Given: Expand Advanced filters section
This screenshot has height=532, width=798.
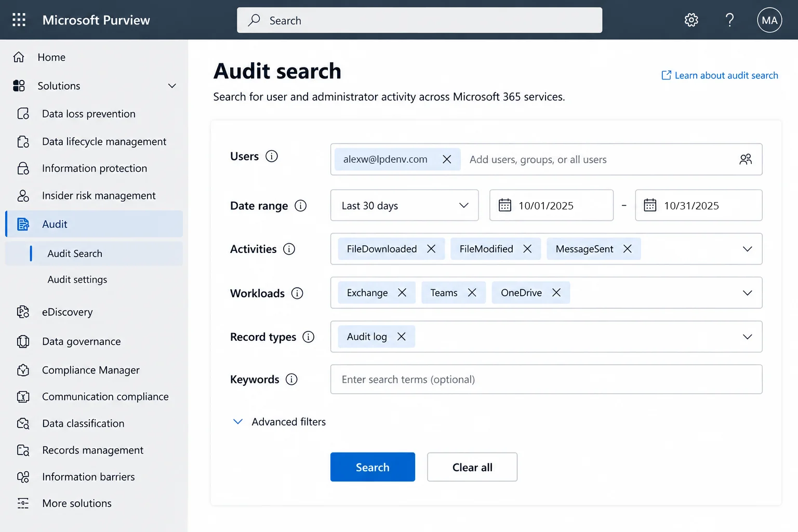Looking at the screenshot, I should (x=279, y=422).
